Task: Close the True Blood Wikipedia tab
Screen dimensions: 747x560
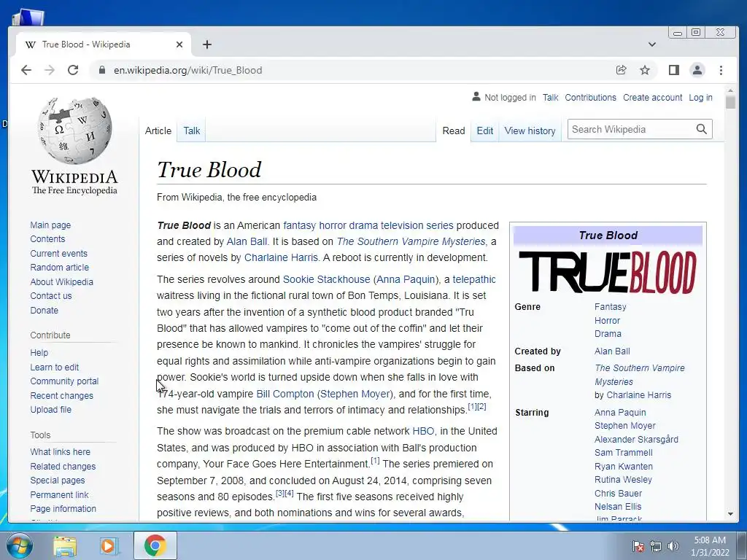Action: point(179,44)
